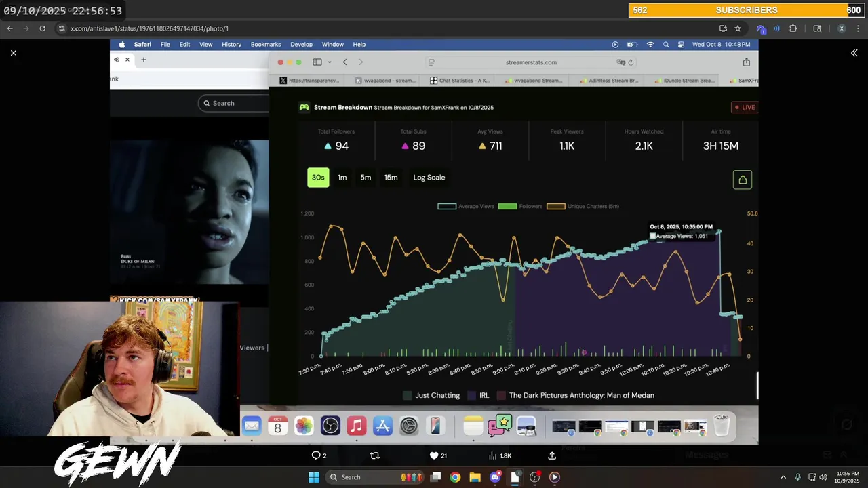Viewport: 868px width, 488px height.
Task: Click The Dark Pictures Anthology legend entry
Action: [576, 395]
